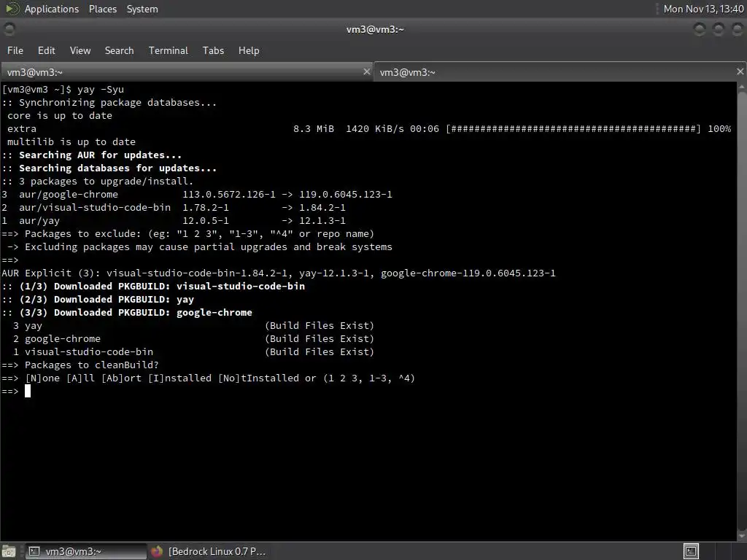747x560 pixels.
Task: Click 'aur/google-chrome' package line
Action: [197, 194]
